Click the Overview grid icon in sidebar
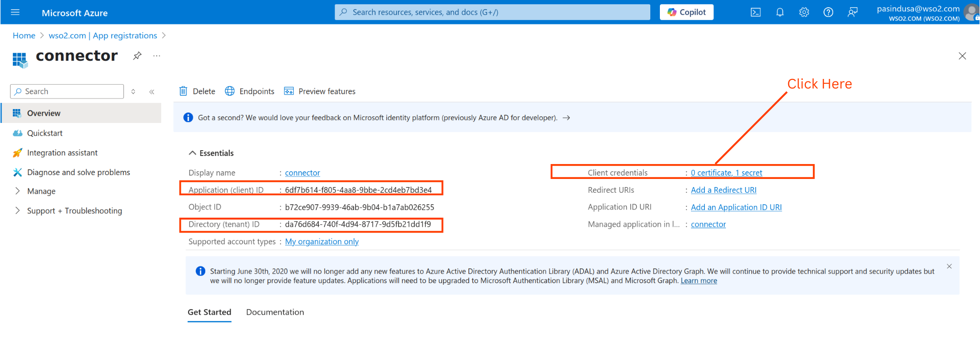This screenshot has height=343, width=980. (x=17, y=113)
